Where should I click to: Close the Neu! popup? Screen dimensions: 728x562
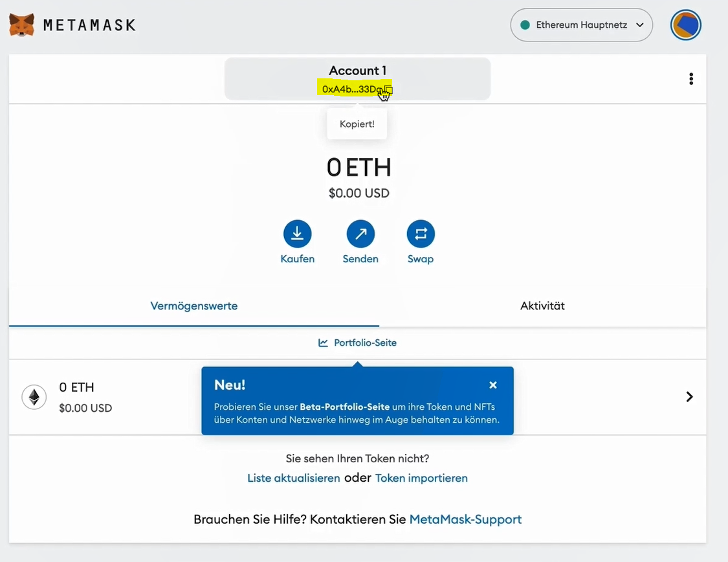493,385
